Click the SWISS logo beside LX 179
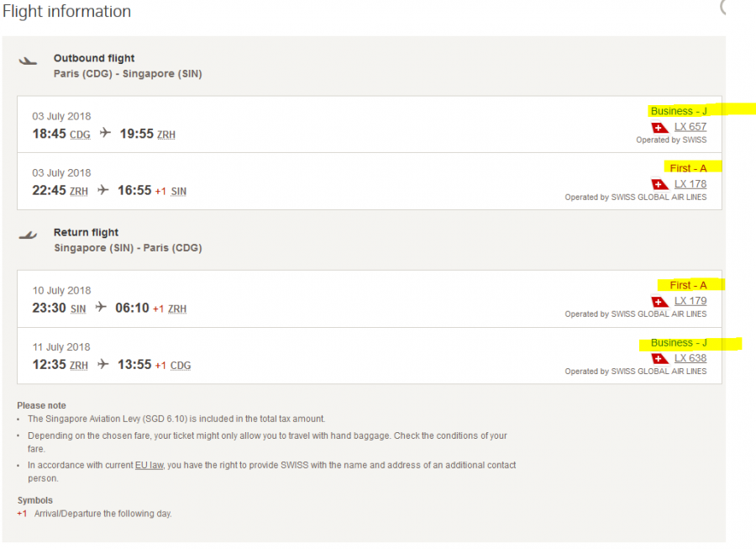 (660, 301)
